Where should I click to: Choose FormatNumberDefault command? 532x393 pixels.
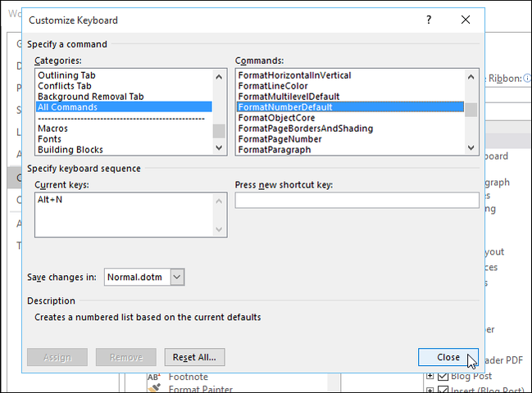point(350,107)
